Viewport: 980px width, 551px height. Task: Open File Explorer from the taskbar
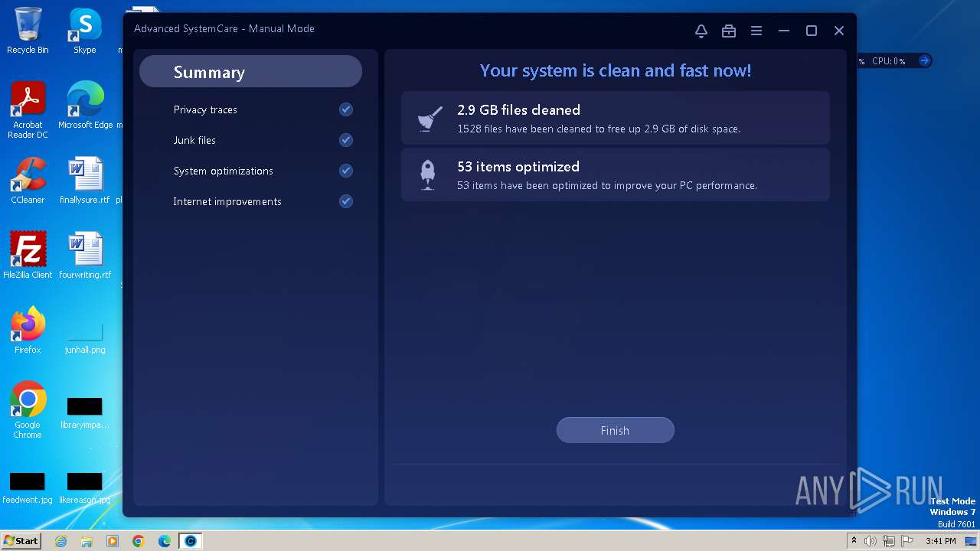pos(87,541)
